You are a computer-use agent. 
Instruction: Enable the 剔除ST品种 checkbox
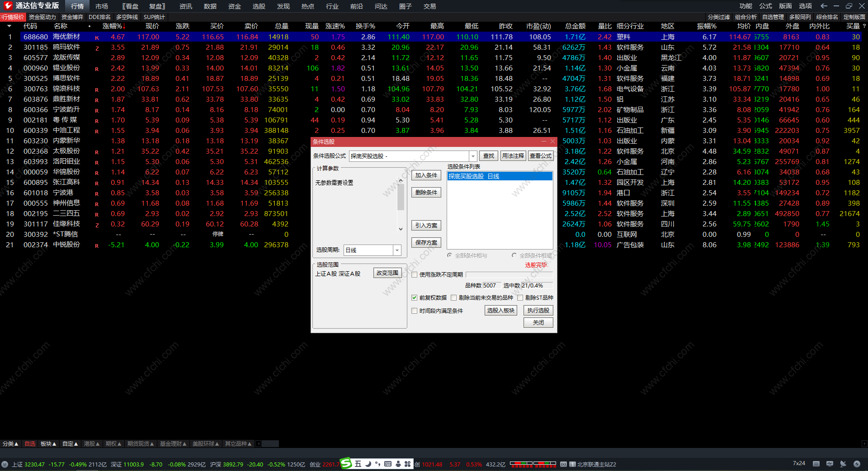coord(520,298)
